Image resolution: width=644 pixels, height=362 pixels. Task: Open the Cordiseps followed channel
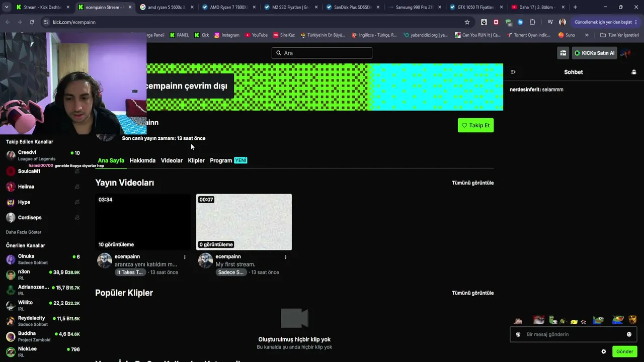pos(43,218)
